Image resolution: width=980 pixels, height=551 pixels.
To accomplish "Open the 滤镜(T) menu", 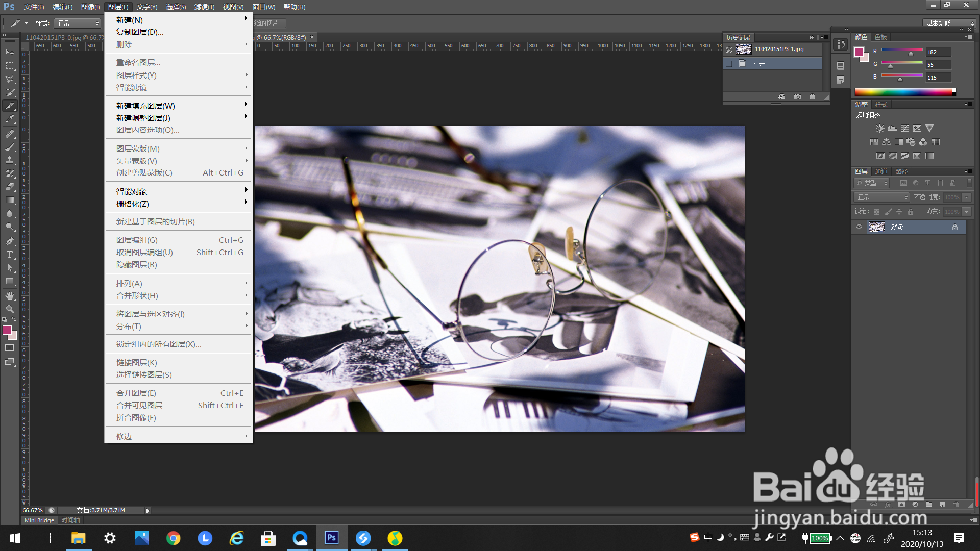I will coord(204,7).
